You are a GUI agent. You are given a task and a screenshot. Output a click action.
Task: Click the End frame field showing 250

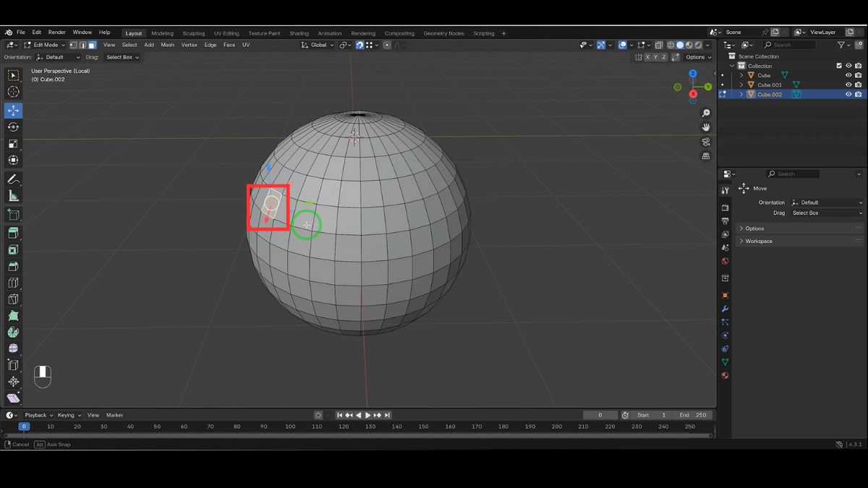click(693, 415)
